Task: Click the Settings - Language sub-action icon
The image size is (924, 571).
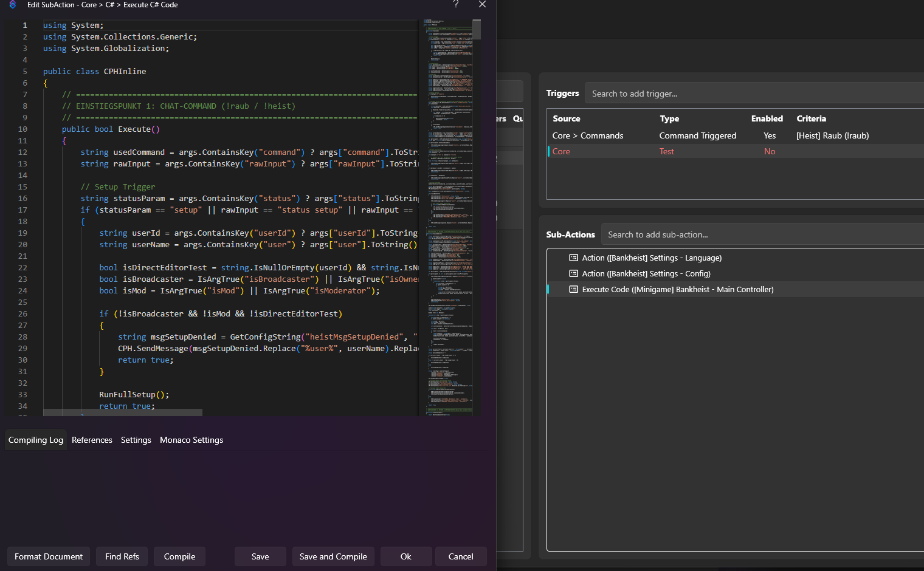Action: pos(573,258)
